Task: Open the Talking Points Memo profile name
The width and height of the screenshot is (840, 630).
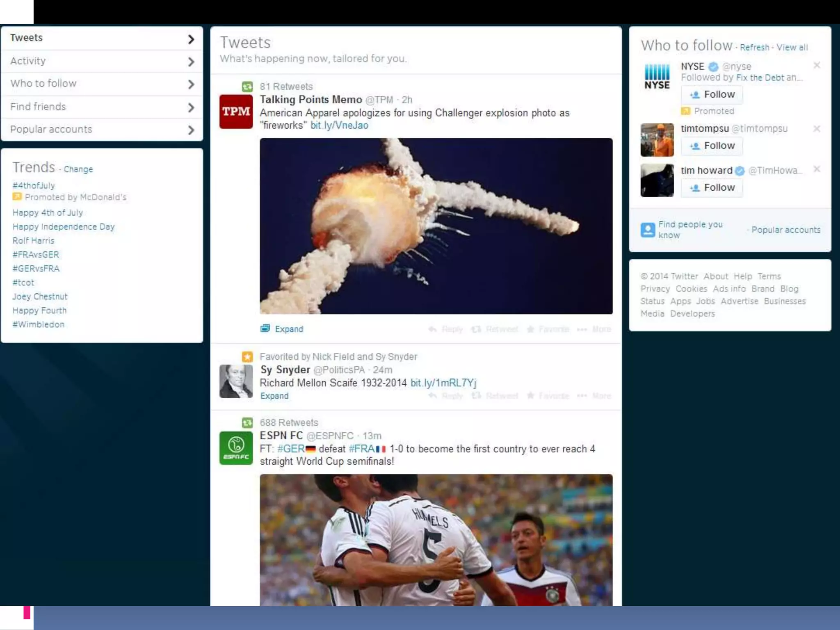Action: pyautogui.click(x=311, y=100)
